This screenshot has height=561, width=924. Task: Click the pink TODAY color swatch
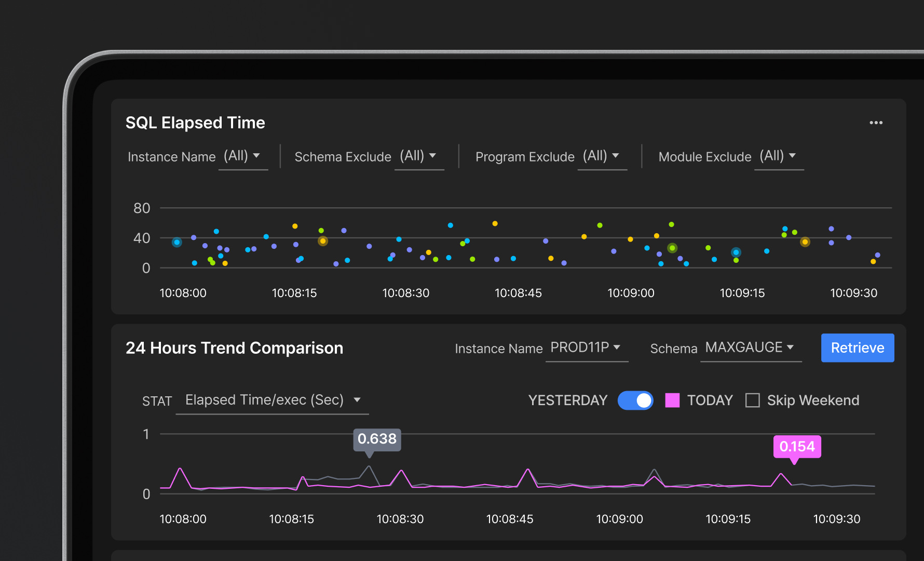coord(672,400)
